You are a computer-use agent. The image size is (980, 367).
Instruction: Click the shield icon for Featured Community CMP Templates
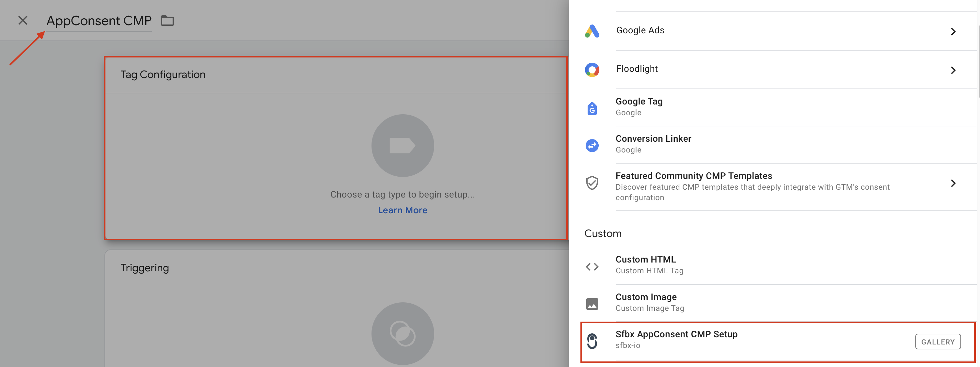(592, 183)
